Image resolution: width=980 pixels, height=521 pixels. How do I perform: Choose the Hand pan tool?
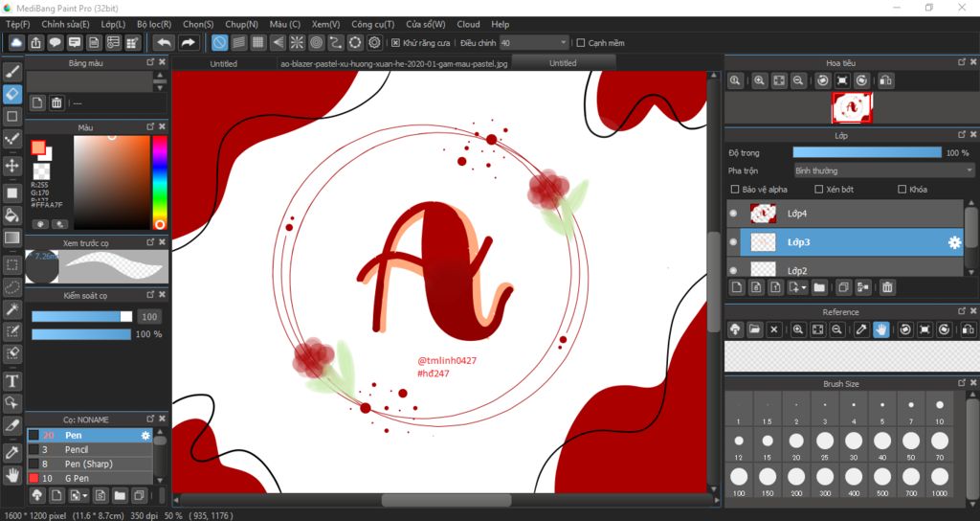click(x=12, y=474)
